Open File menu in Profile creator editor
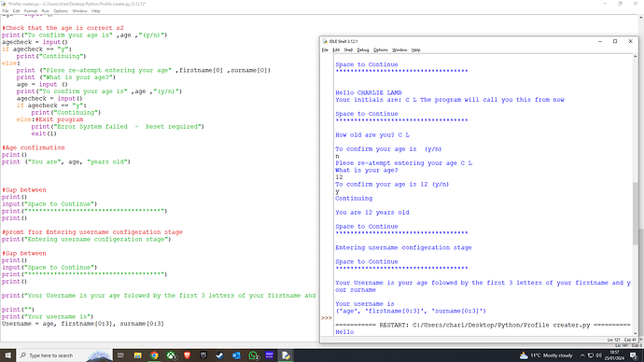 (x=6, y=11)
